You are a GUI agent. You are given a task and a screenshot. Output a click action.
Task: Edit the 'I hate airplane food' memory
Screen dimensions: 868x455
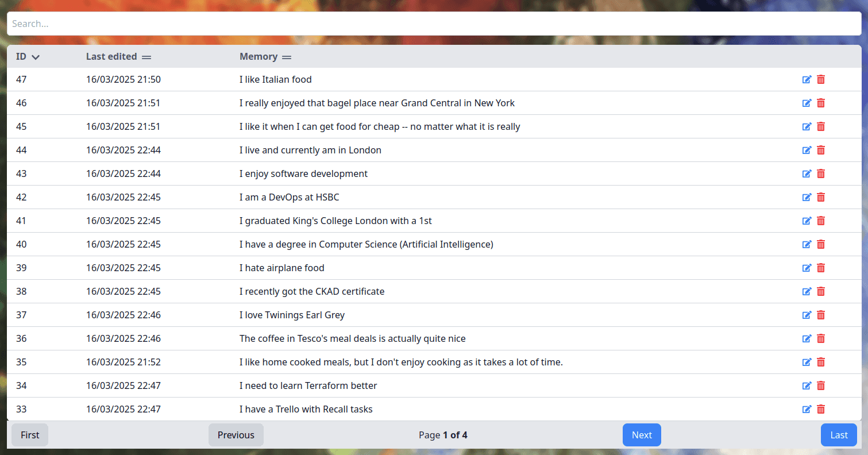pos(807,268)
